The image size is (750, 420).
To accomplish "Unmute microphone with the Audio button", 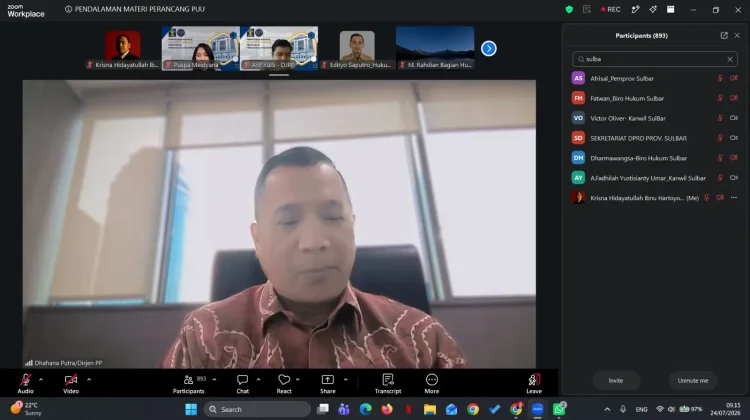I will coord(25,384).
